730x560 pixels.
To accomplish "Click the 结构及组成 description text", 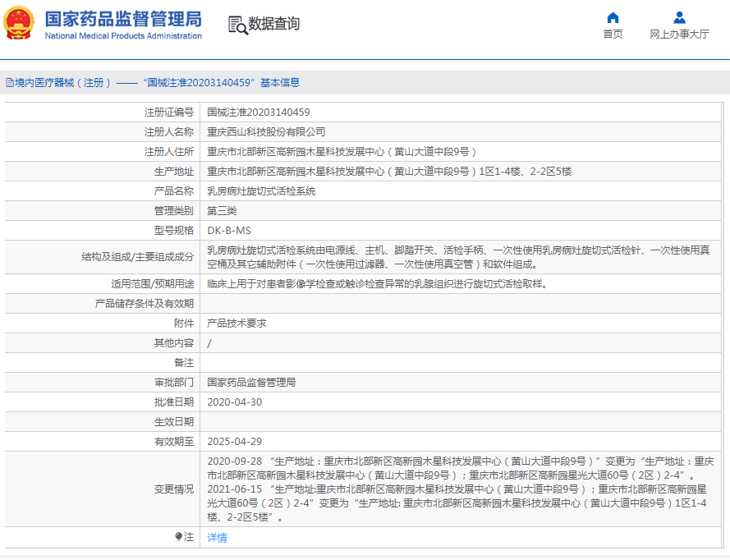I will (x=458, y=258).
